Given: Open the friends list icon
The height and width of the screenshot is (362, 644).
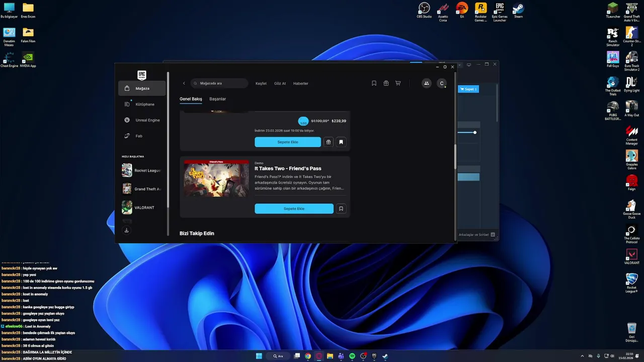Looking at the screenshot, I should coord(427,83).
